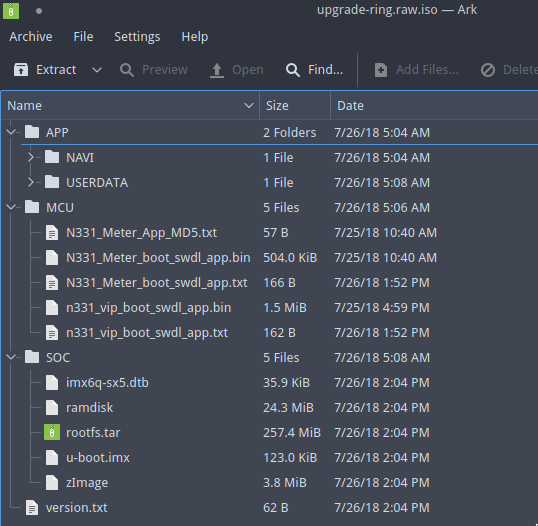The height and width of the screenshot is (526, 538).
Task: Select the MCU folder name
Action: tap(60, 208)
